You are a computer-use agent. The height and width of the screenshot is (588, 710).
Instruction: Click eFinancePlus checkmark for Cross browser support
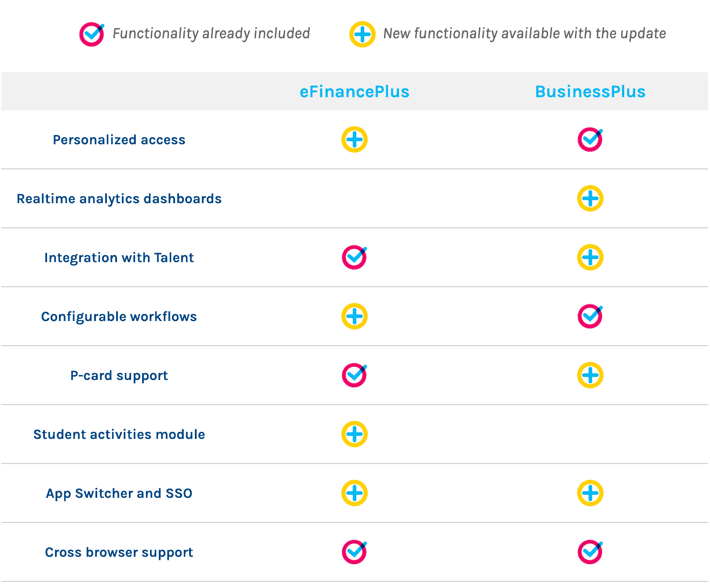[x=355, y=552]
